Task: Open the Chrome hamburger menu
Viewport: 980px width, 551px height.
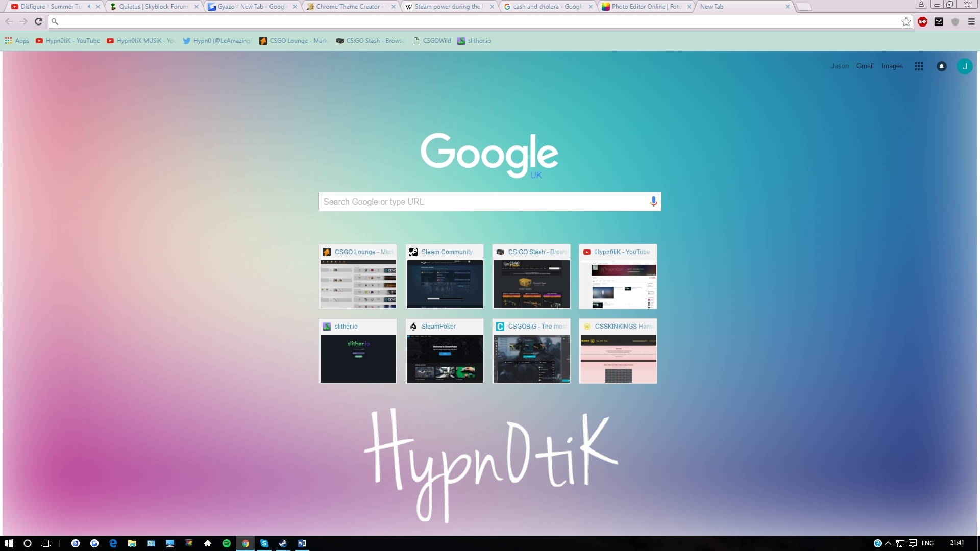Action: click(971, 21)
